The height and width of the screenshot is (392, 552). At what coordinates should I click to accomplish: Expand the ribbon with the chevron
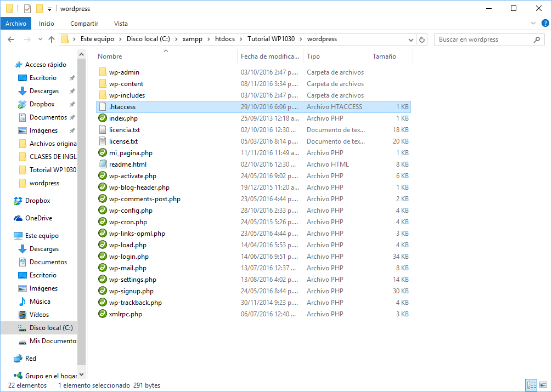(533, 24)
